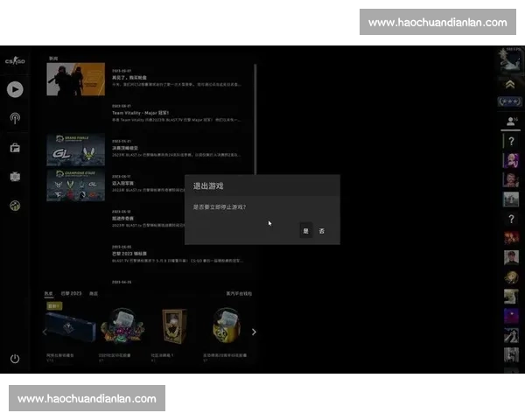
Task: Select the 巴黎 2023 store tab
Action: [71, 293]
